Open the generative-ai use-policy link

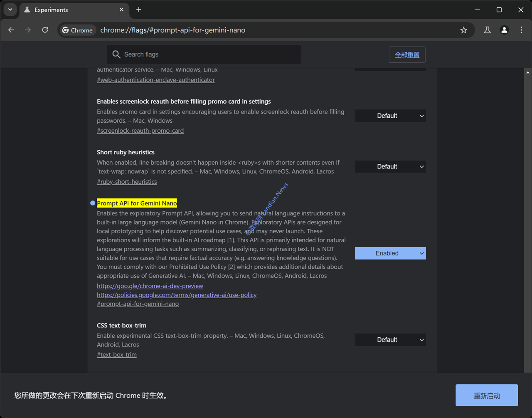click(x=177, y=295)
